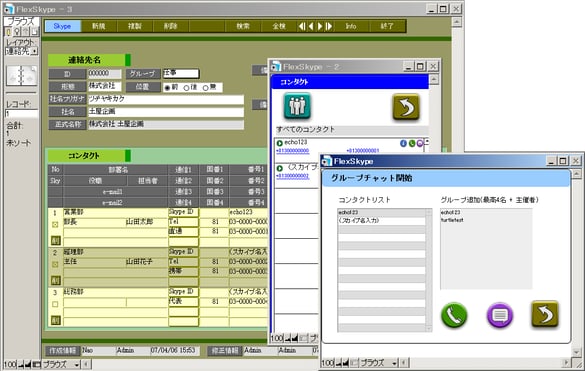This screenshot has width=585, height=371.
Task: Open 代表 type field in contact row 3
Action: click(183, 302)
